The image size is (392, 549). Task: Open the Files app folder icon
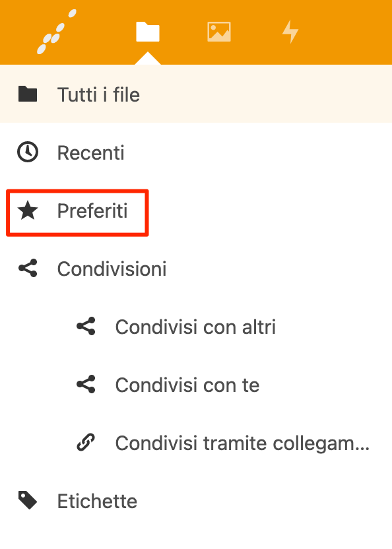click(x=147, y=32)
